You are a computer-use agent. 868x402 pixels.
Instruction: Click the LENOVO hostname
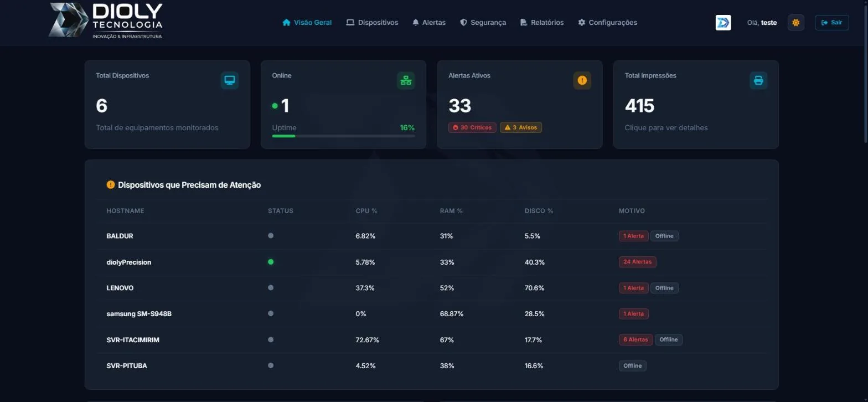pyautogui.click(x=120, y=288)
